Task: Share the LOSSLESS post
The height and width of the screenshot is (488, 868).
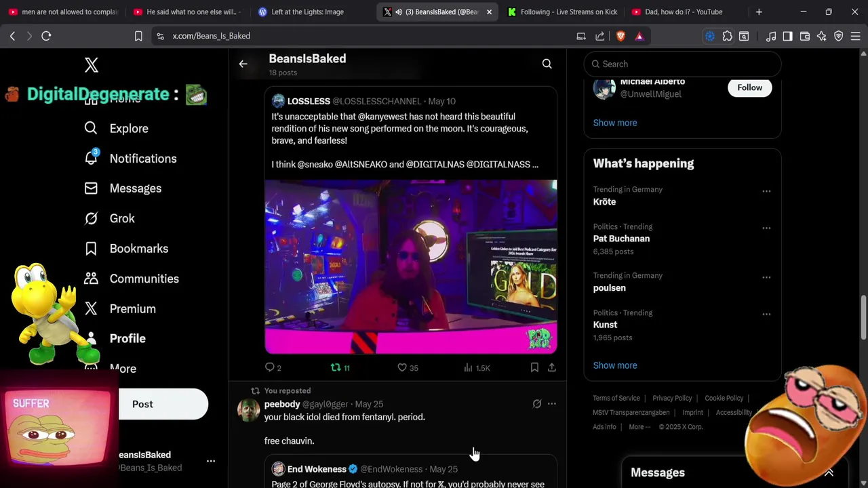Action: click(552, 367)
